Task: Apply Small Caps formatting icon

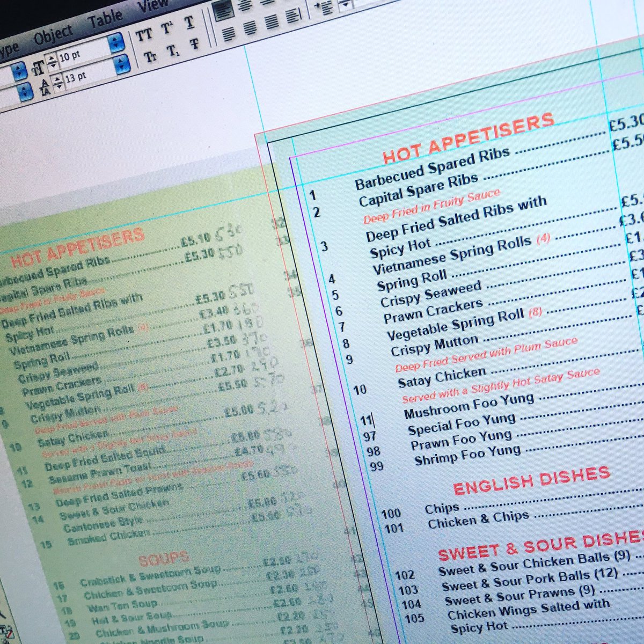Action: 150,56
